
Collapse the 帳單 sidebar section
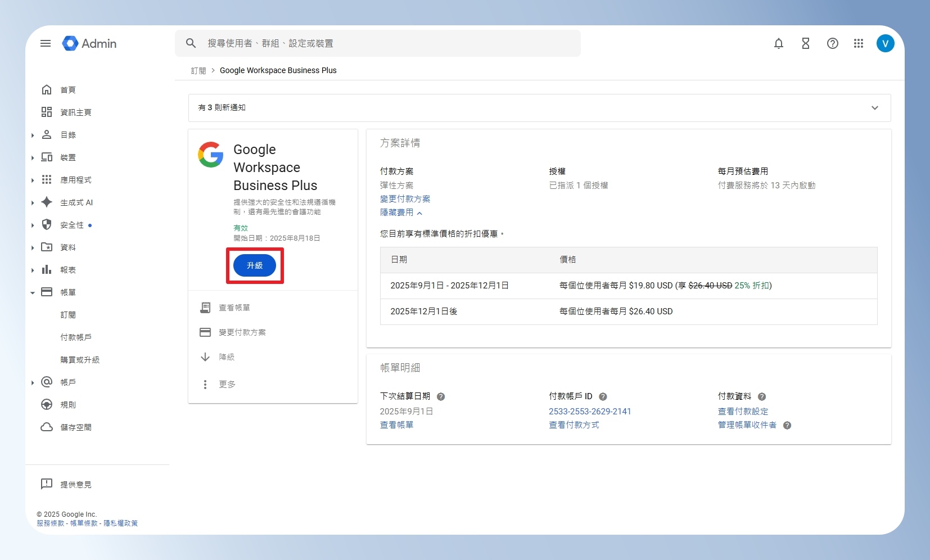click(x=33, y=292)
